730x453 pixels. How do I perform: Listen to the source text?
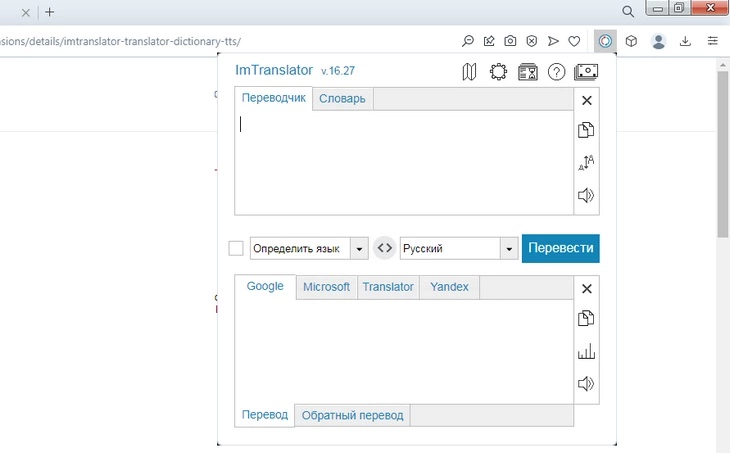[x=586, y=195]
